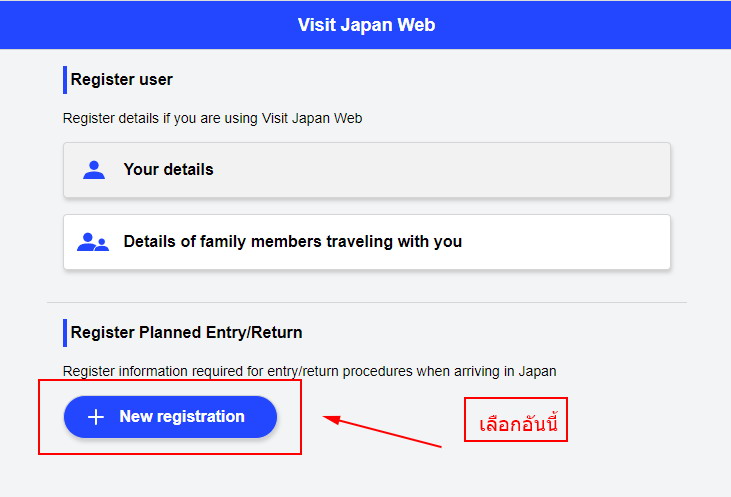
Task: Click the blue accent bar beside Register Planned Entry/Return
Action: click(x=65, y=333)
